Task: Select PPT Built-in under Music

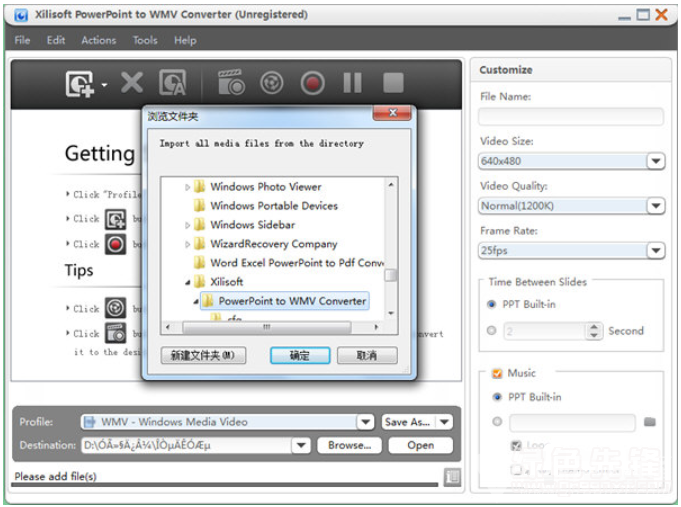Action: pos(497,397)
